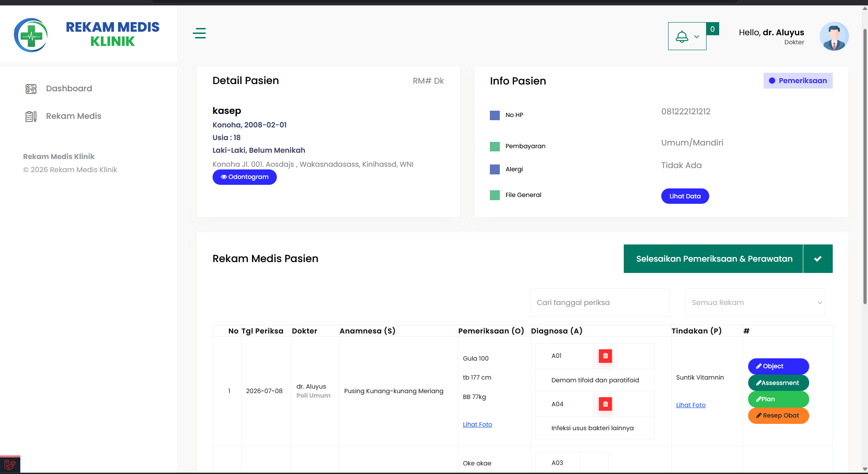The height and width of the screenshot is (474, 868).
Task: Click the checkmark button beside Selesaikan
Action: click(x=818, y=259)
